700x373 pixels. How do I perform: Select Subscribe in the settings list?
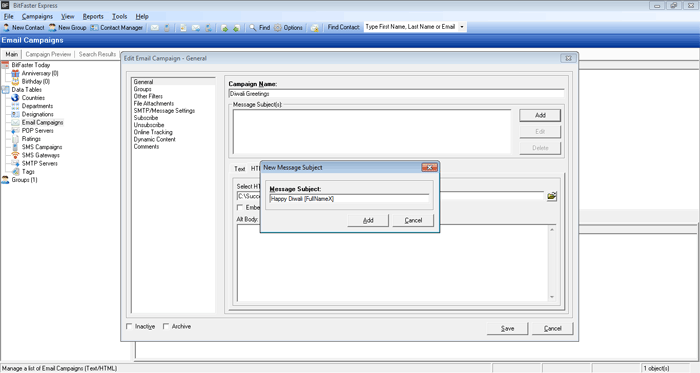(x=146, y=118)
